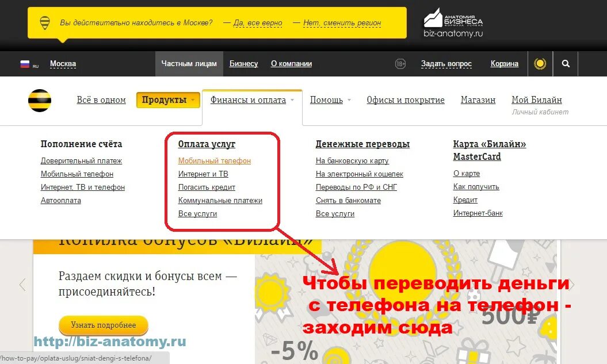The height and width of the screenshot is (364, 607).
Task: Click the Личный кабинет caption text
Action: point(540,112)
